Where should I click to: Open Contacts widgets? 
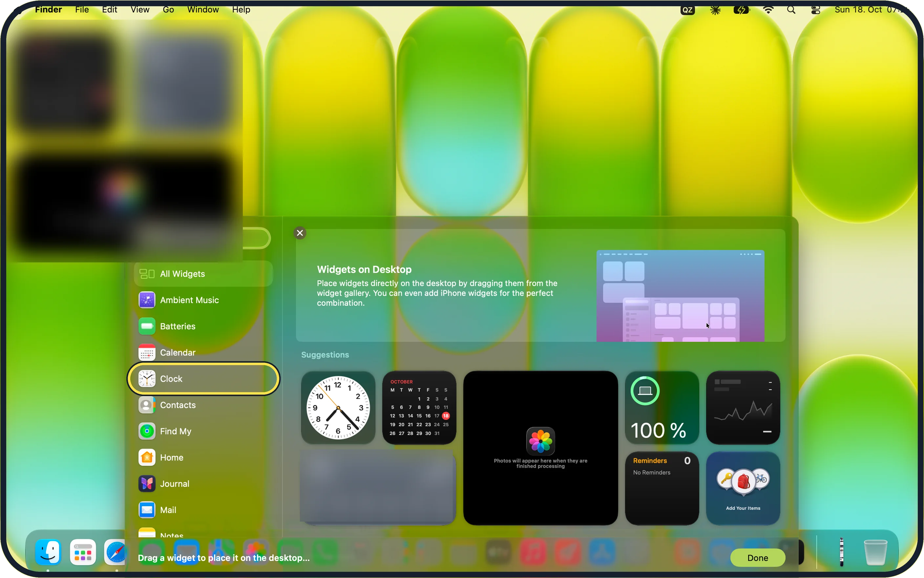tap(203, 405)
